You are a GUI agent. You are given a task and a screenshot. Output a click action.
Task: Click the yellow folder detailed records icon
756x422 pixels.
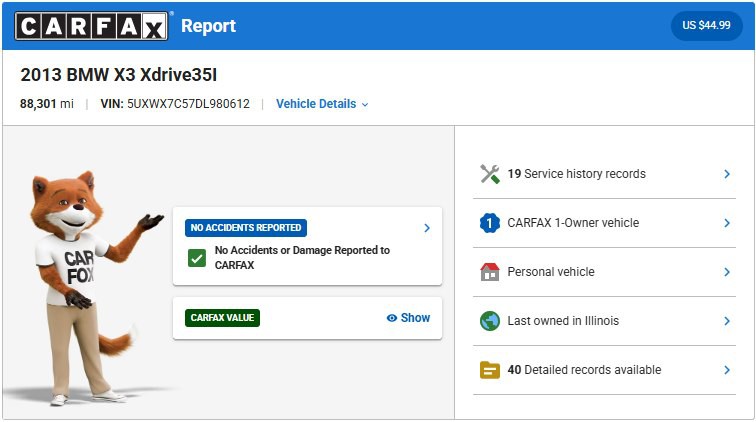(x=489, y=370)
